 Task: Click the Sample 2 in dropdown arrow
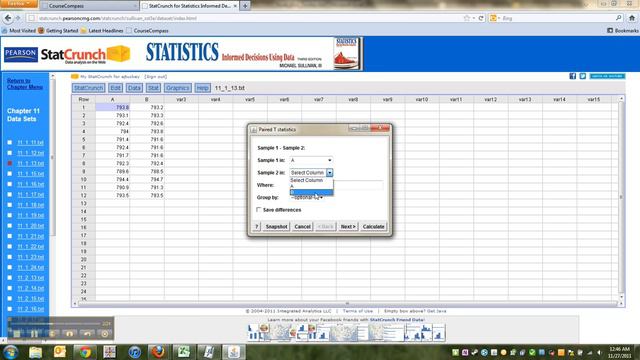(329, 173)
